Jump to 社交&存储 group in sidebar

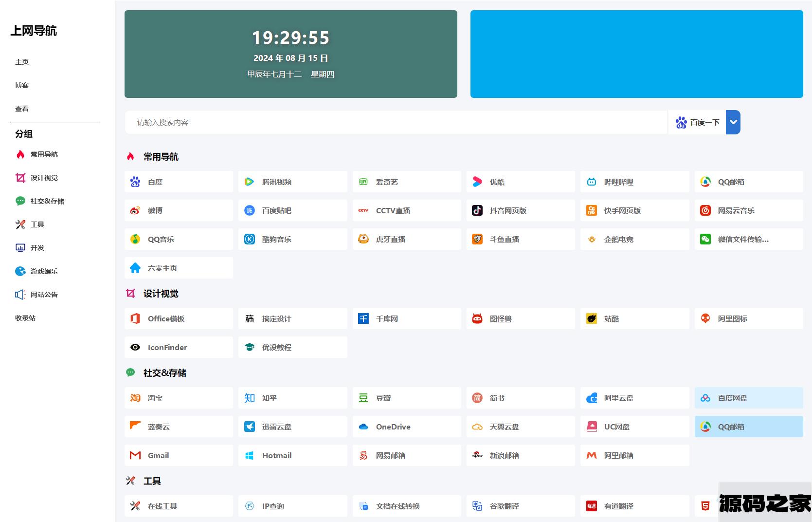(x=40, y=201)
